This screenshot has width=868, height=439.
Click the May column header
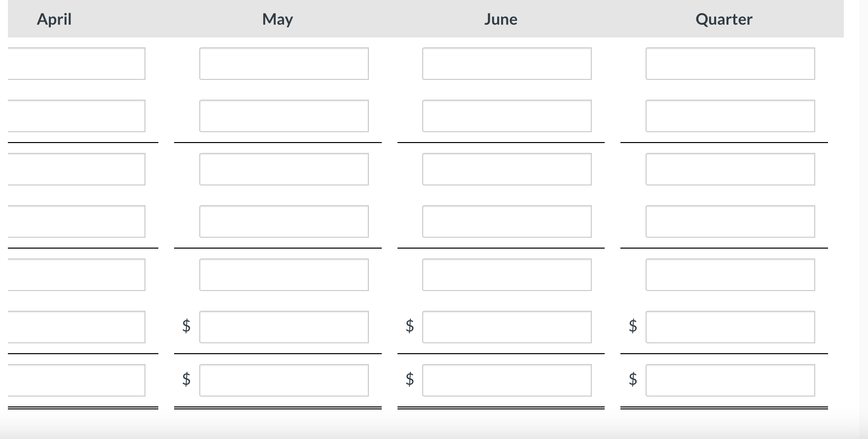277,19
